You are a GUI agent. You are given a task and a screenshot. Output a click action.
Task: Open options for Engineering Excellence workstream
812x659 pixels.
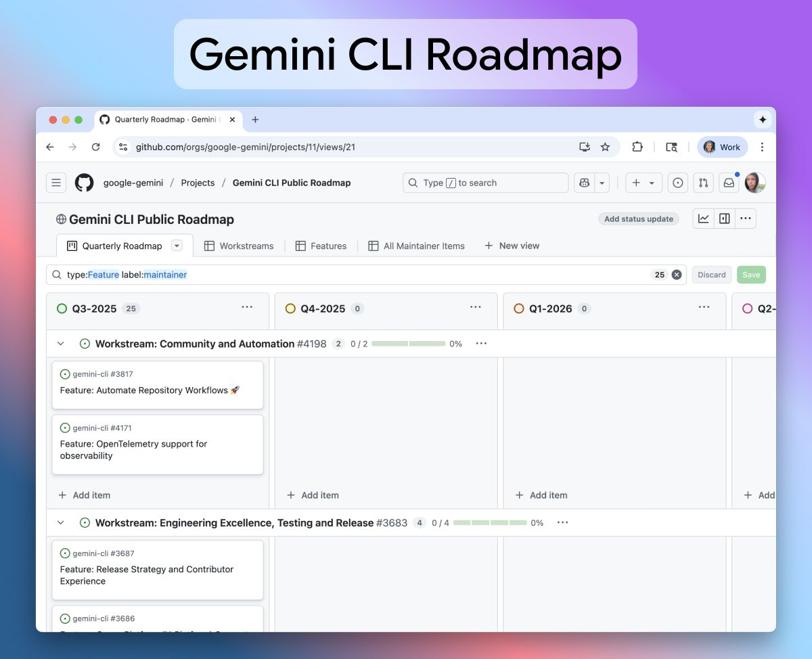coord(562,523)
